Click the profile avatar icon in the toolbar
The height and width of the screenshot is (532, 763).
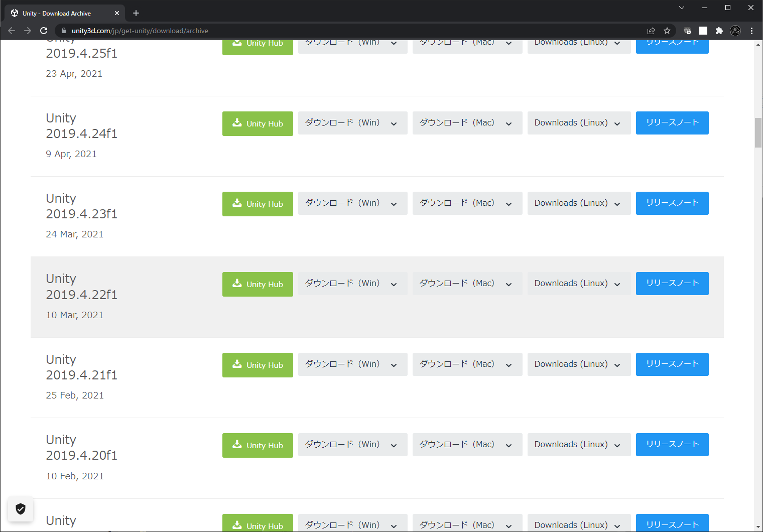(735, 31)
